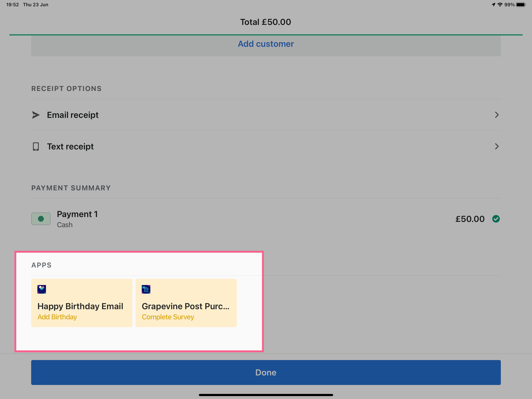532x399 pixels.
Task: Tap the Email receipt paper-plane icon
Action: (x=36, y=115)
